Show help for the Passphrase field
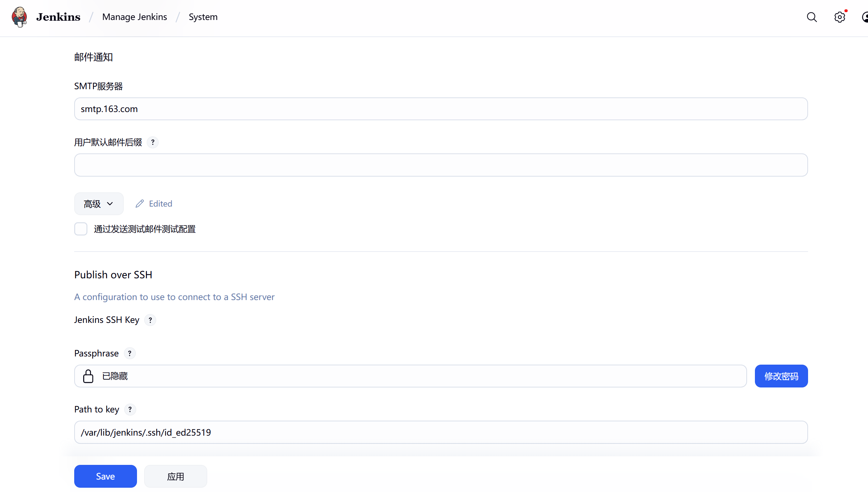The width and height of the screenshot is (868, 492). tap(130, 353)
